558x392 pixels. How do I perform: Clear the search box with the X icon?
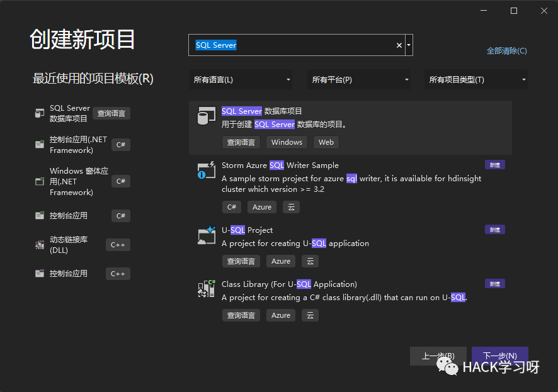[x=399, y=45]
